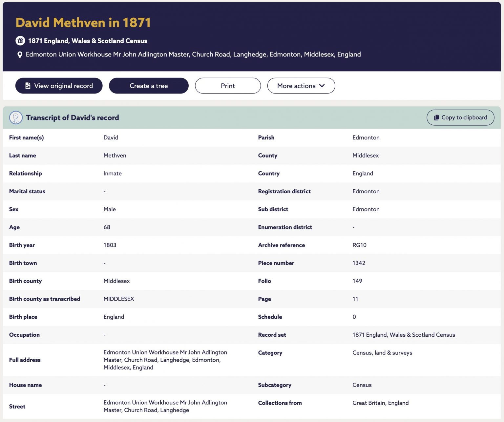Click the County value 'Middlesex'
Viewport: 504px width, 422px height.
[366, 156]
